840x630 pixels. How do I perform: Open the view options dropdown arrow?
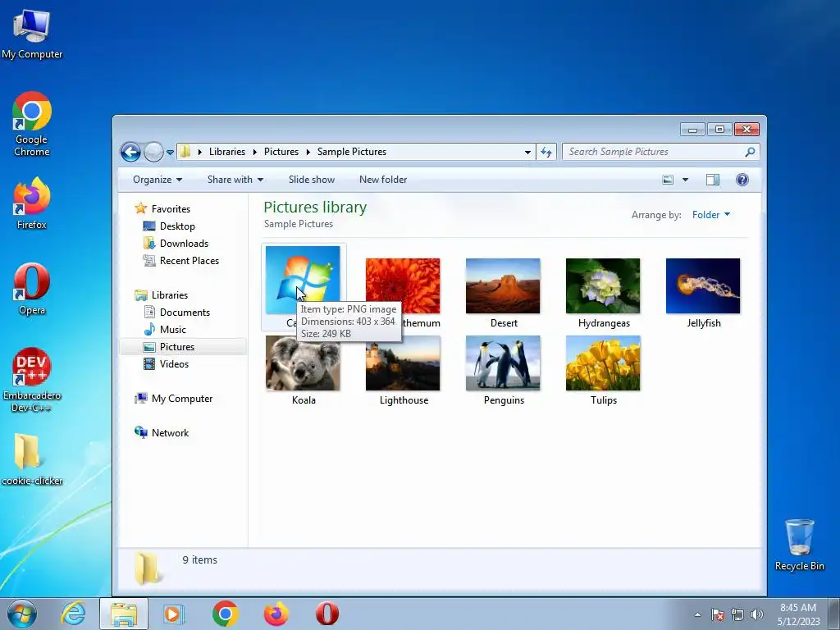click(685, 180)
